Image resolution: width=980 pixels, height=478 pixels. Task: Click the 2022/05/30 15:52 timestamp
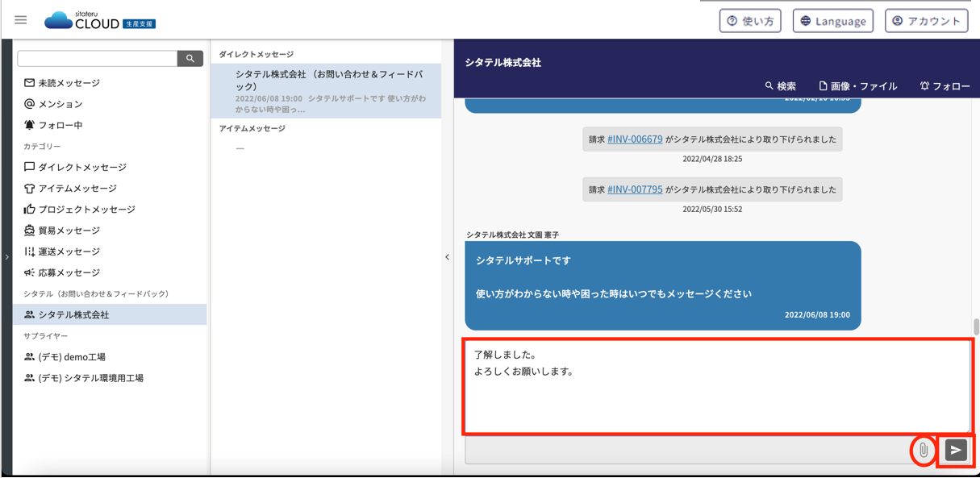712,209
